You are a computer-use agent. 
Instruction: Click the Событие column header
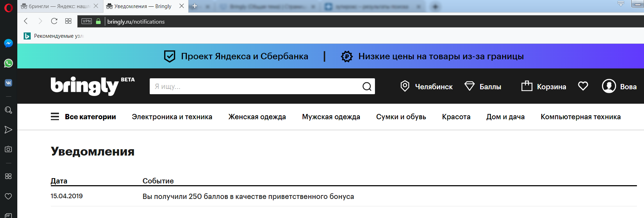click(x=158, y=181)
